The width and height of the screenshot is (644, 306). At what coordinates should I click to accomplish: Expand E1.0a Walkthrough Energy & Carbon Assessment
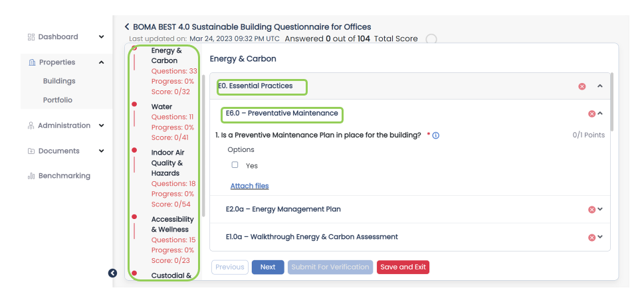(600, 237)
